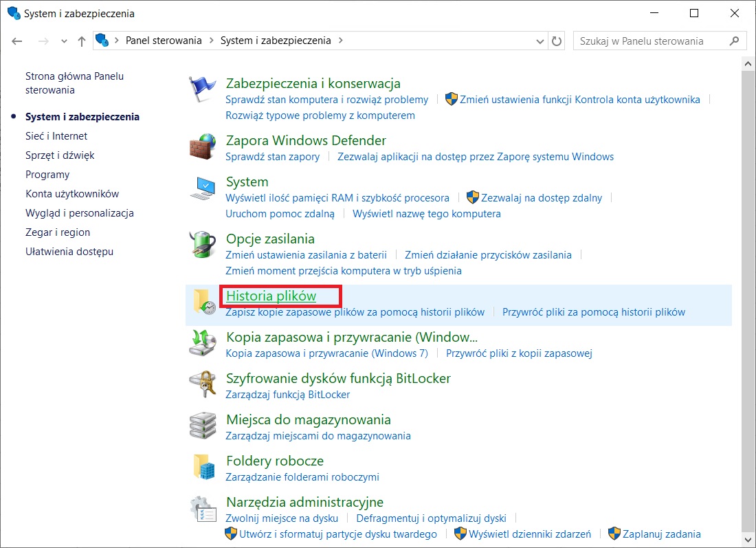Open the BitLocker lock and keys icon
756x548 pixels.
pos(203,384)
